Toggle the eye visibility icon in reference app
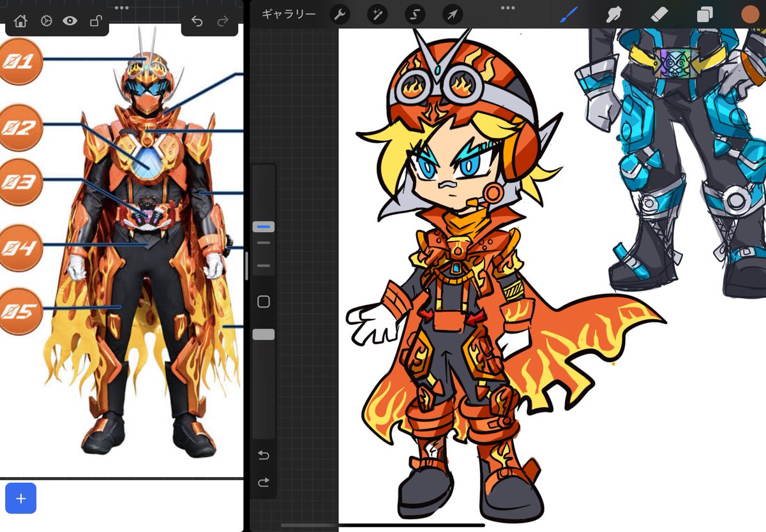Screen dimensions: 766x532 (x=70, y=21)
